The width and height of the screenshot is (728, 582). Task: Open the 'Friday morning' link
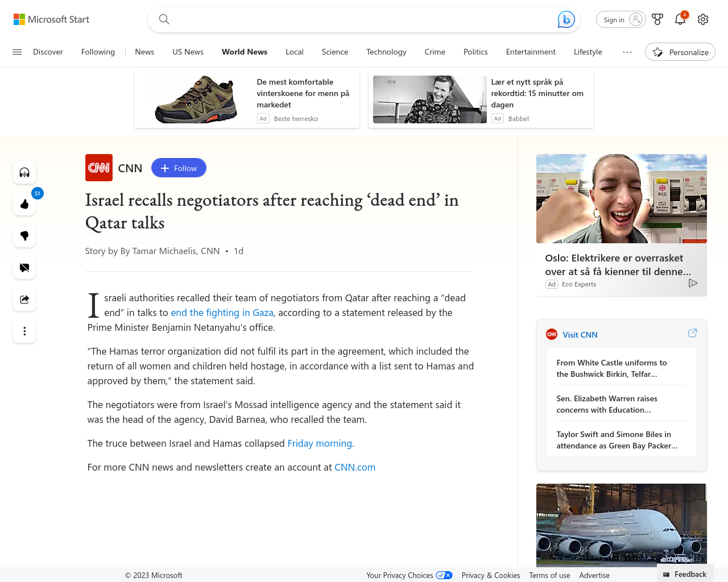[x=320, y=443]
